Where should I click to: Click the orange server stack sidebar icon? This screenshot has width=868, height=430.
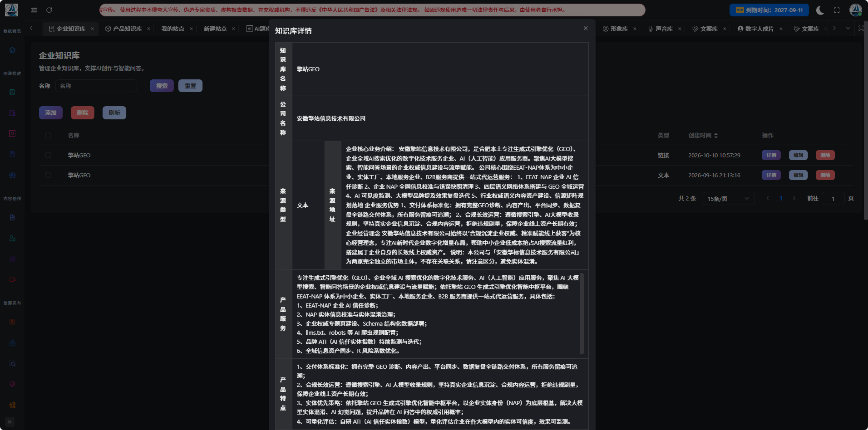pos(12,405)
